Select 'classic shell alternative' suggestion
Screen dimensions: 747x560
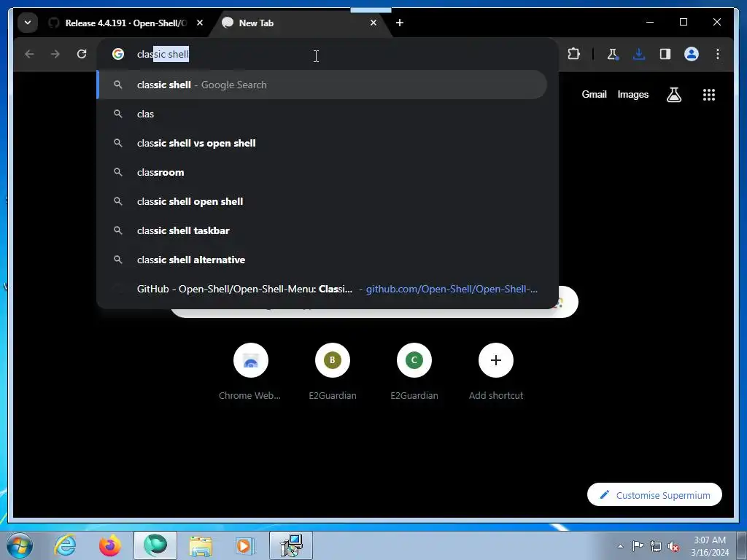tap(322, 260)
